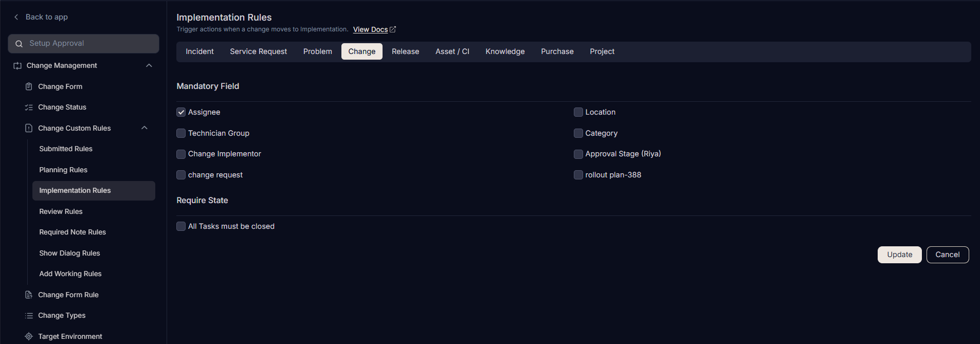Go to the Purchase tab
Screen dimensions: 980x344
click(x=557, y=51)
